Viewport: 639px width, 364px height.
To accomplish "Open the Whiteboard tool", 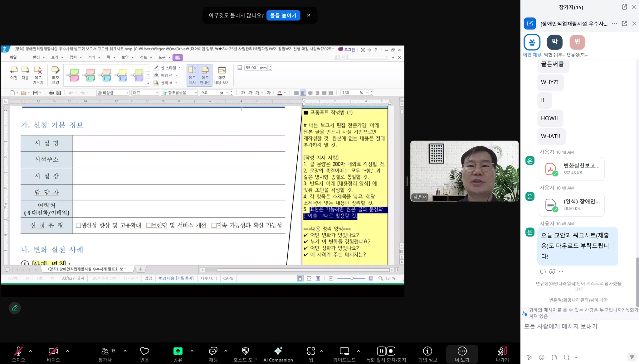I will click(344, 351).
